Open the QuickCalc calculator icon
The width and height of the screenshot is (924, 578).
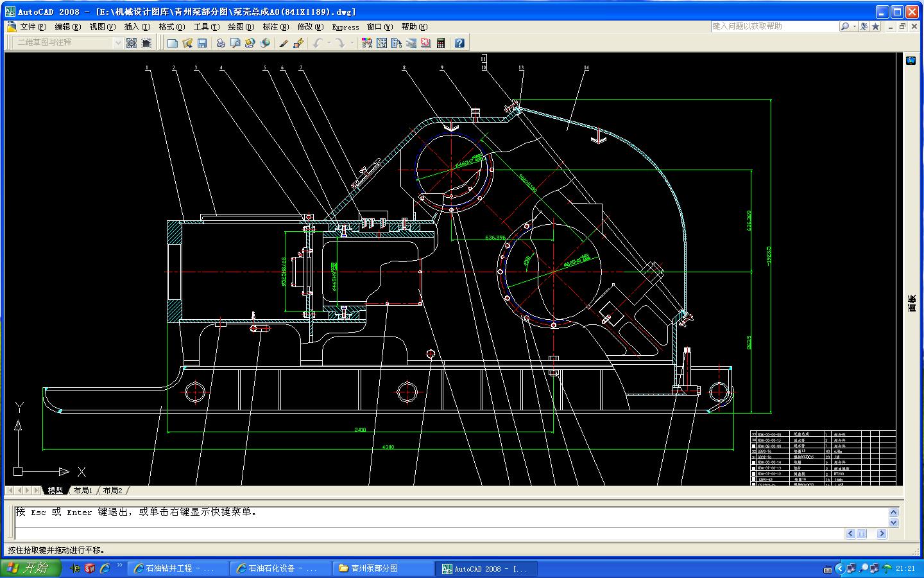(x=441, y=43)
